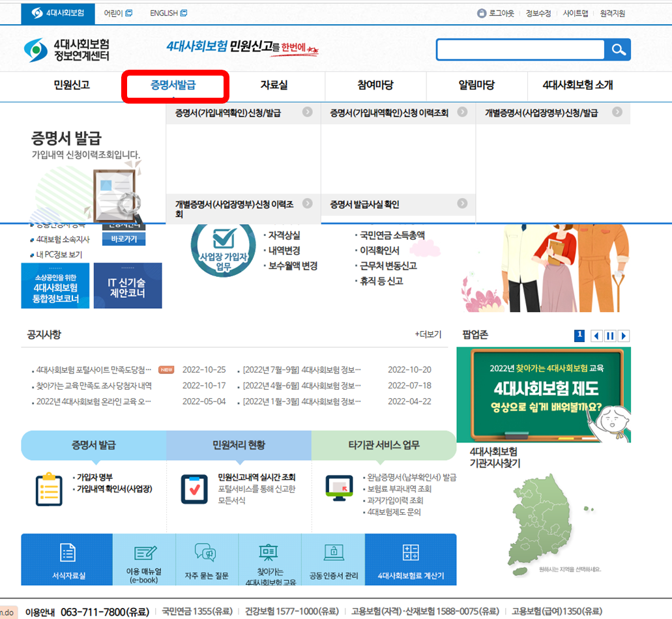The width and height of the screenshot is (672, 619).
Task: Pause the 팝업존 banner slideshow
Action: pos(609,336)
